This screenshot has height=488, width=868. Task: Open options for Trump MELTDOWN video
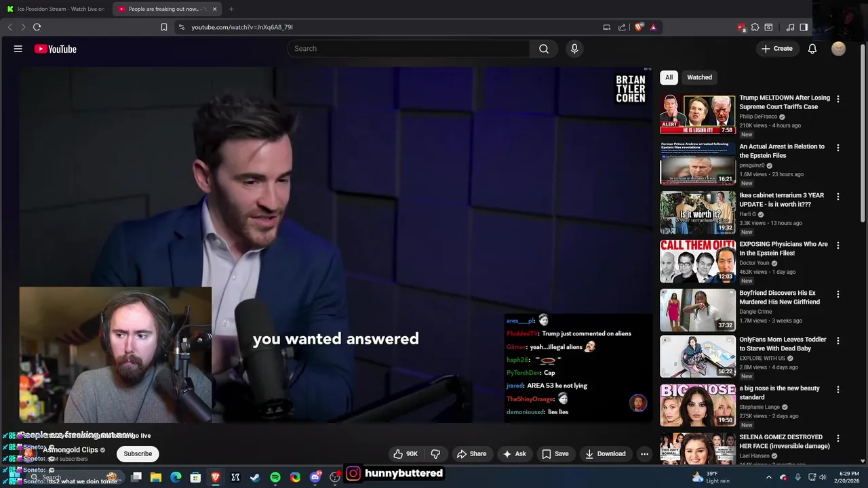(838, 99)
